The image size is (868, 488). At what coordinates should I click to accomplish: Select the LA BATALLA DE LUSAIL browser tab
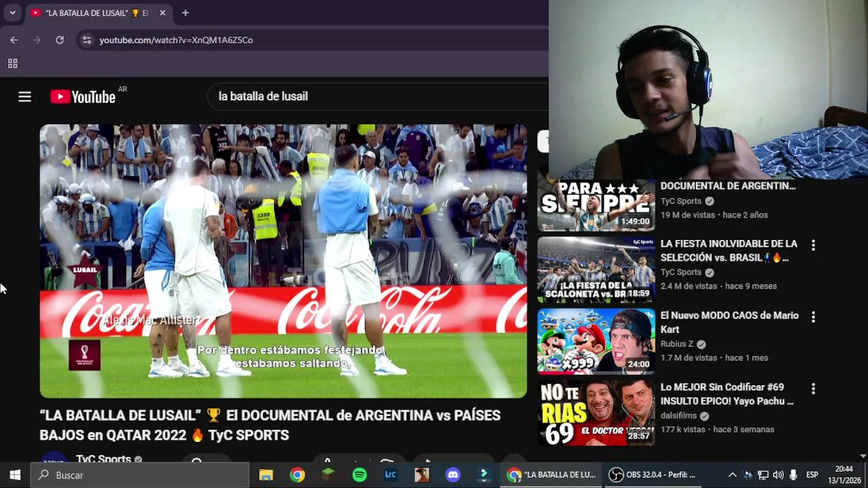coord(98,13)
